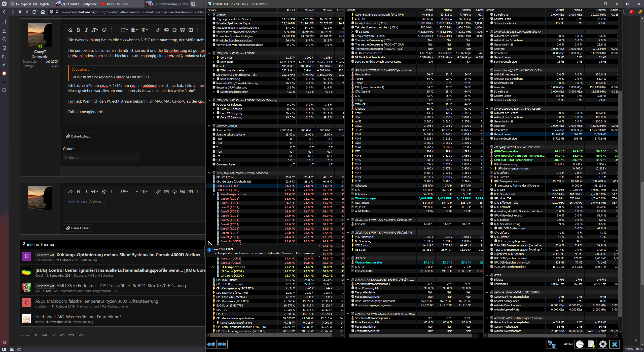Expand HWiNFO sensor window columns
Image resolution: width=644 pixels, height=352 pixels.
pyautogui.click(x=211, y=344)
